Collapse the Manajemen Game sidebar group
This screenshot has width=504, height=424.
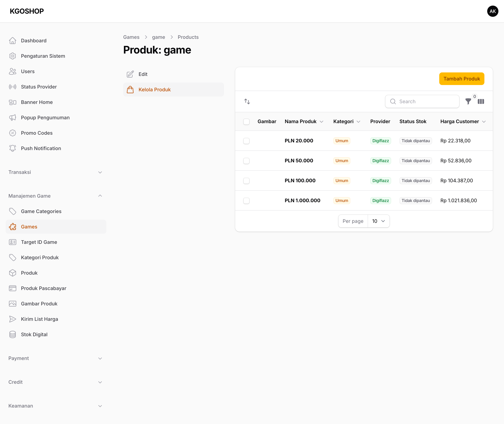(55, 196)
